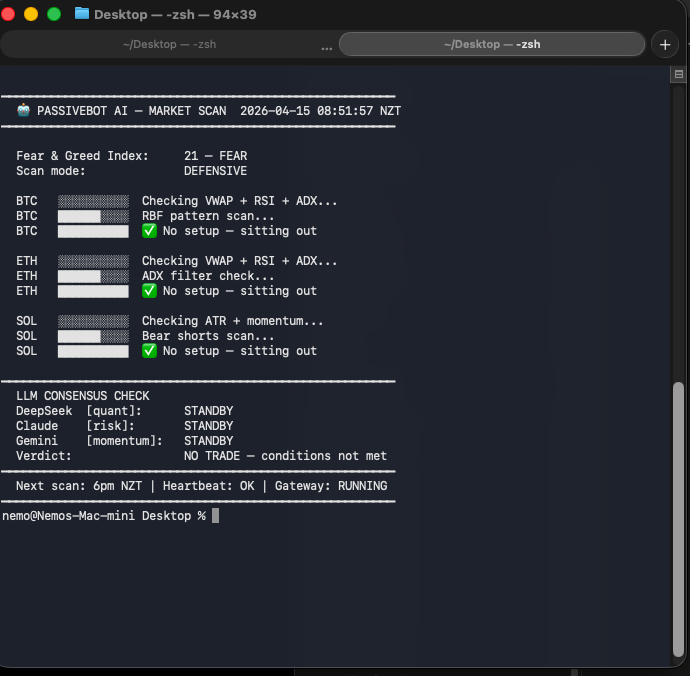Click the green checkmark in SOL row
Screen dimensions: 690x676
149,351
